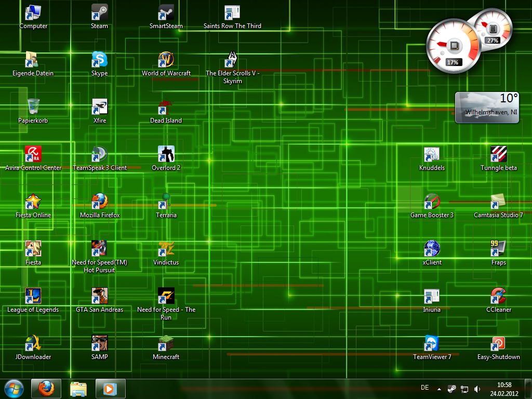Show hidden system tray icons

pos(439,389)
